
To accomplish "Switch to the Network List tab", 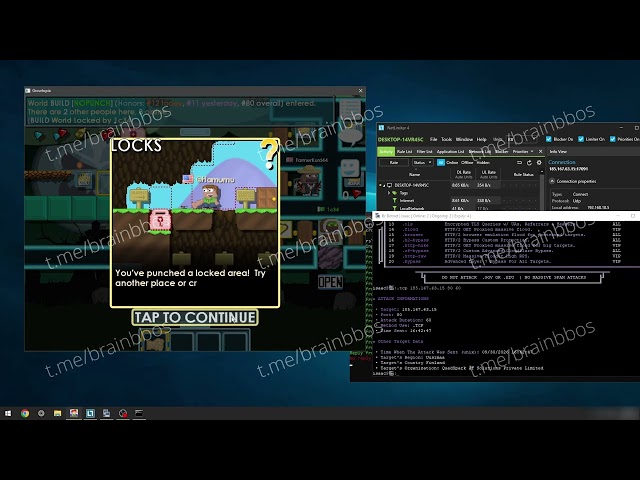I will point(480,151).
